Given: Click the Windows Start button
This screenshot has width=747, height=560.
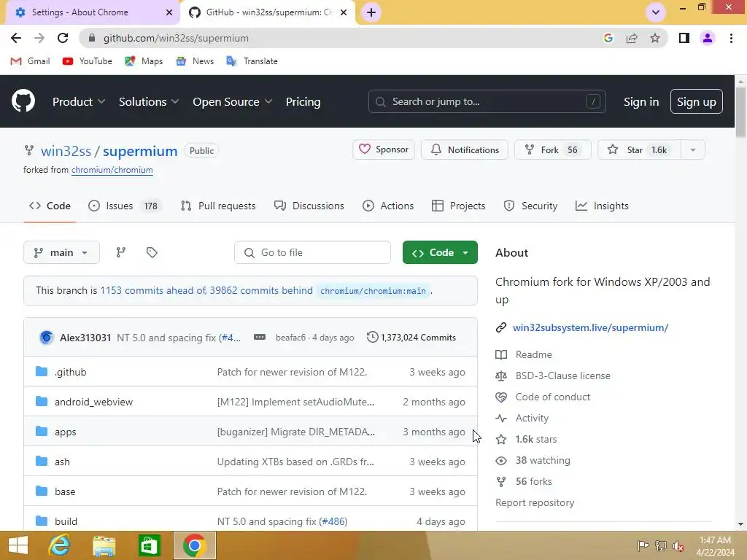Looking at the screenshot, I should (x=18, y=545).
